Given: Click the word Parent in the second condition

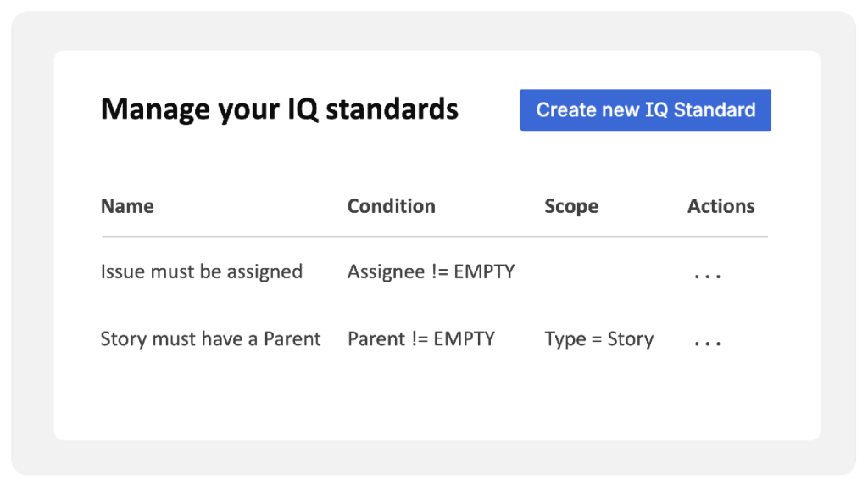Looking at the screenshot, I should (376, 339).
